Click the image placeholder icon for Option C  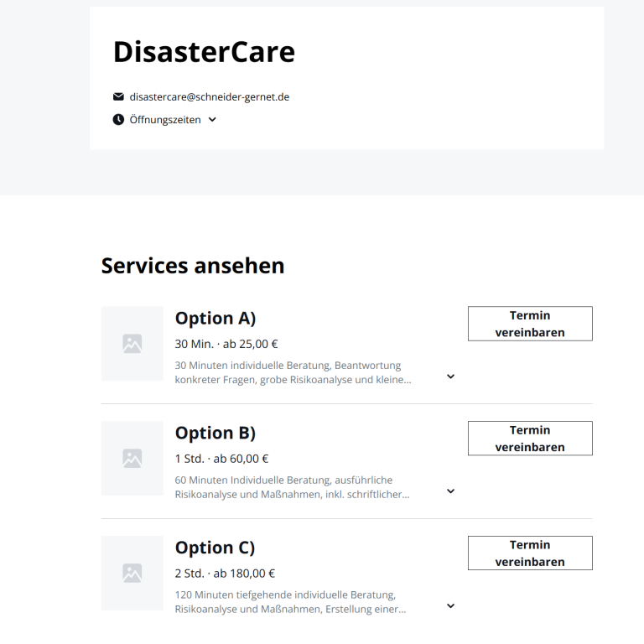(132, 573)
